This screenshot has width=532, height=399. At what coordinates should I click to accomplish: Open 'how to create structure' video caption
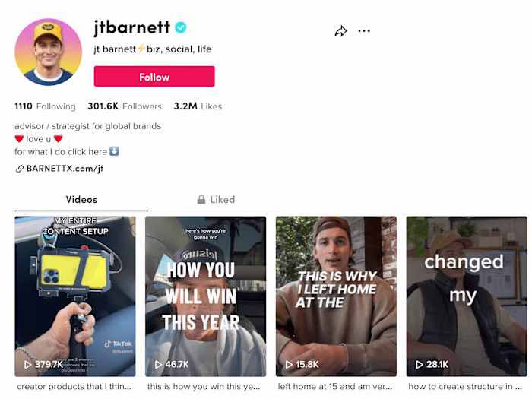(x=465, y=387)
